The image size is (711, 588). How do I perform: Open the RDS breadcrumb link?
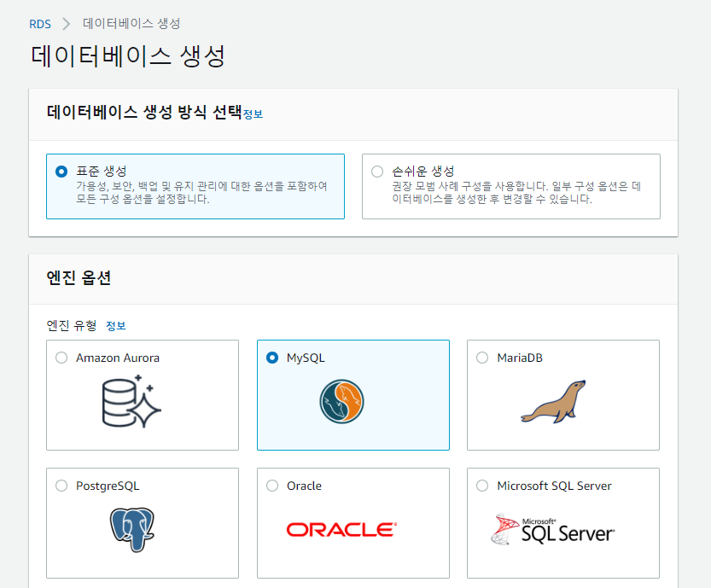point(40,24)
